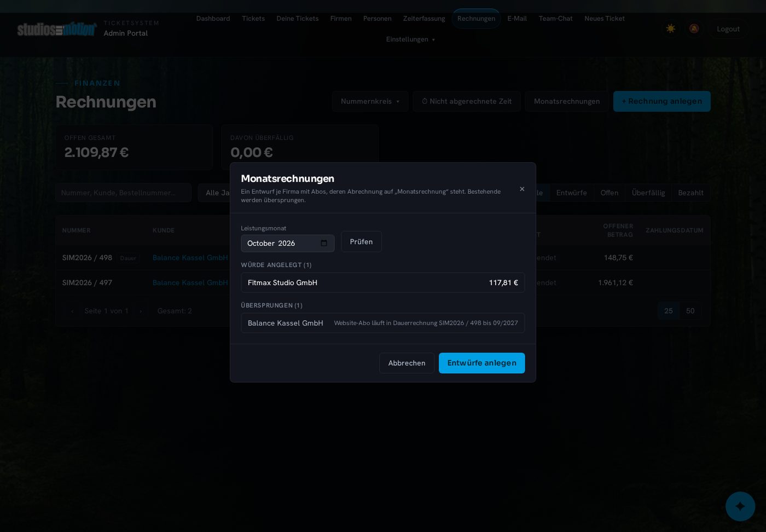Click the Logout button
This screenshot has width=766, height=532.
(x=728, y=29)
